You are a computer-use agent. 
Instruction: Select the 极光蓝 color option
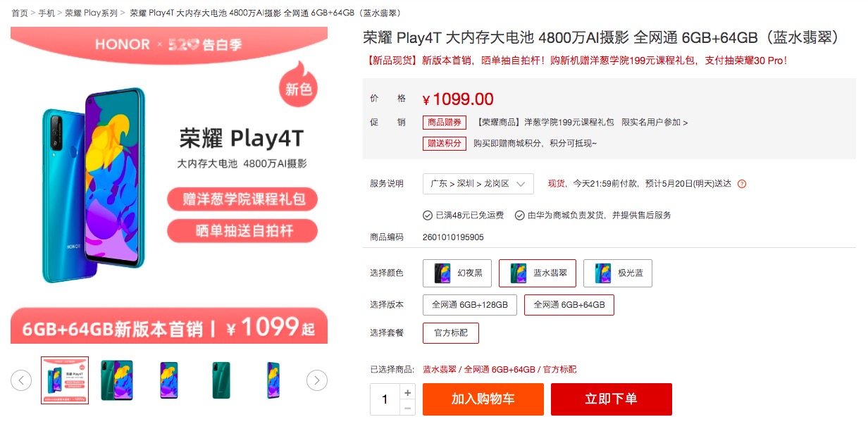coord(618,273)
